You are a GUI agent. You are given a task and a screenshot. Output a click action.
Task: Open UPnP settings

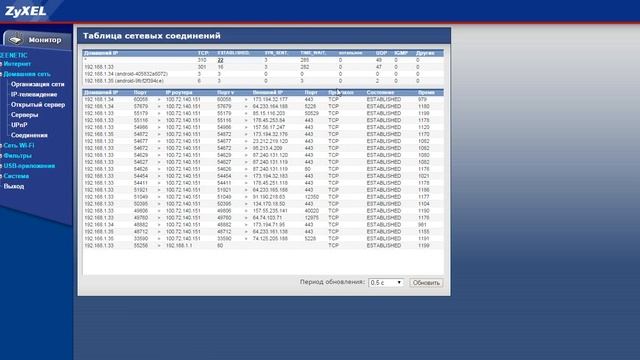[x=19, y=125]
